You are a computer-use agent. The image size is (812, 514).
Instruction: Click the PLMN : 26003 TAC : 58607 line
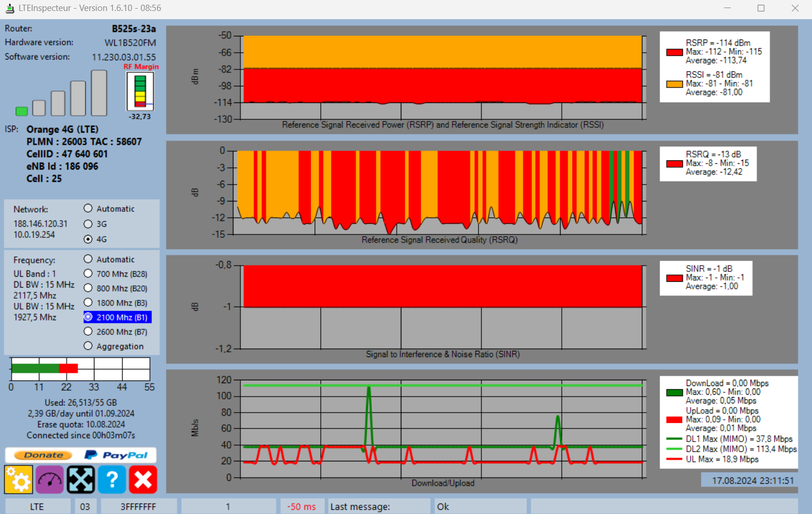click(84, 142)
